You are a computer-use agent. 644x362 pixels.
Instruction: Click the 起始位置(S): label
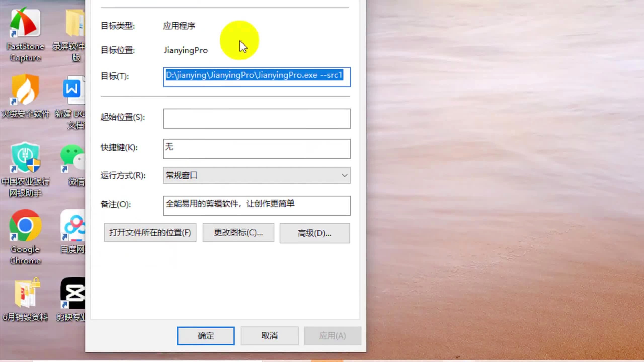pos(123,117)
